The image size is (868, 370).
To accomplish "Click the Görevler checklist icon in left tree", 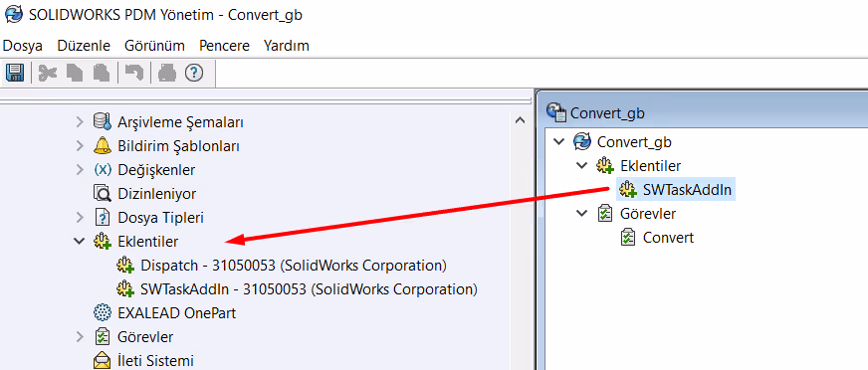I will click(103, 337).
